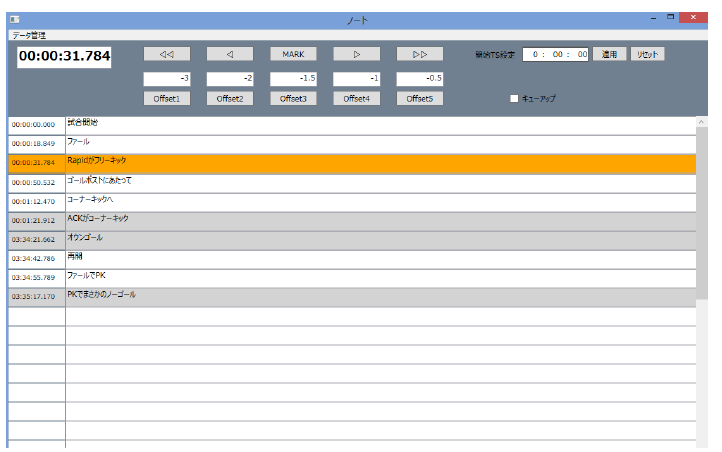Select the highlighted Rapidがフリーキック row
This screenshot has height=452, width=722.
point(380,162)
